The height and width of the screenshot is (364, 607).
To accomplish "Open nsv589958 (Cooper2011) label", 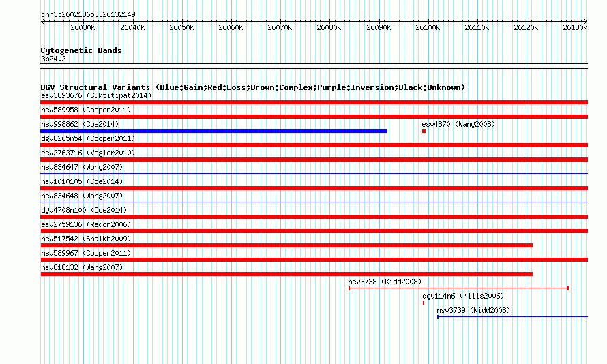I will click(x=86, y=110).
